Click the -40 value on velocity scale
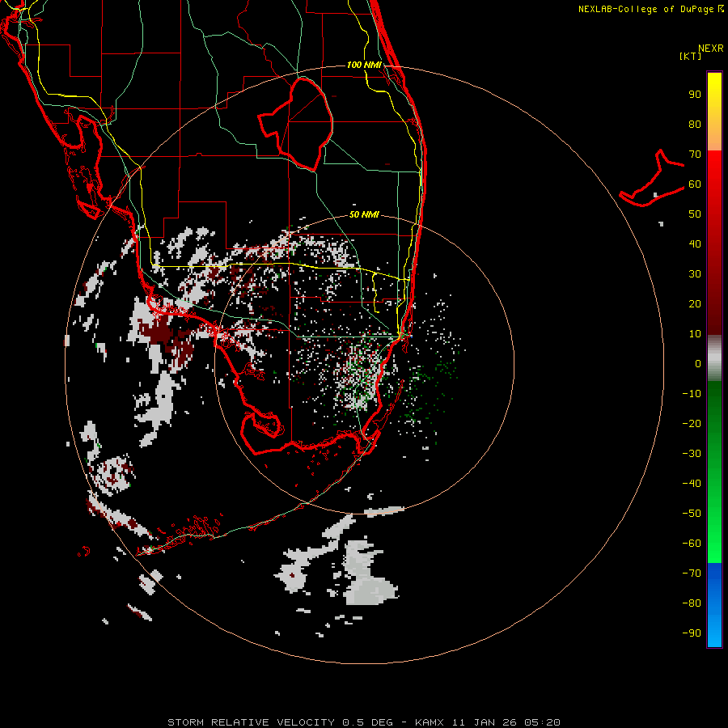The height and width of the screenshot is (728, 728). click(692, 484)
